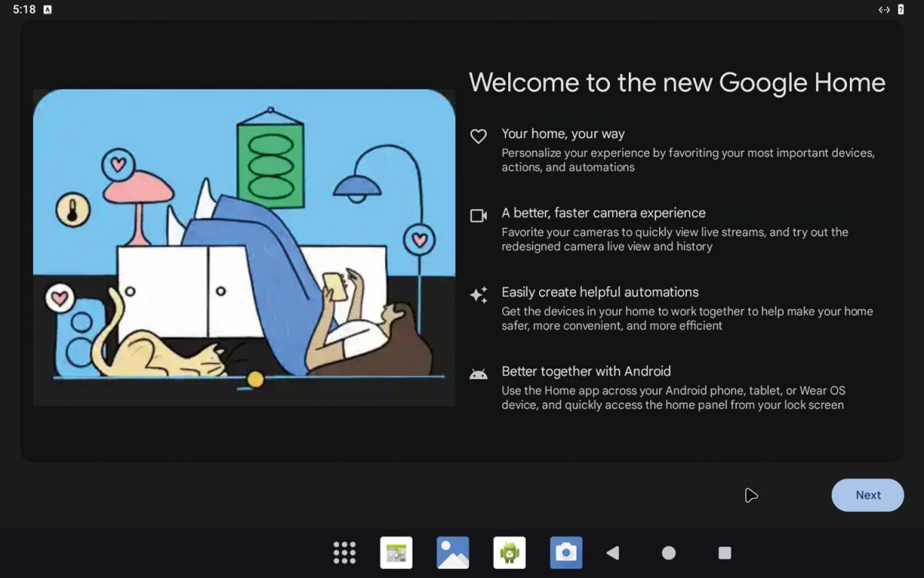This screenshot has height=578, width=924.
Task: Click the video camera feature icon
Action: (478, 216)
